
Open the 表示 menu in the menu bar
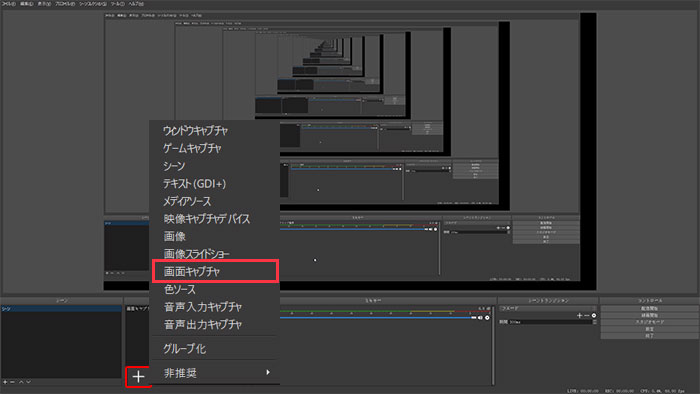44,4
